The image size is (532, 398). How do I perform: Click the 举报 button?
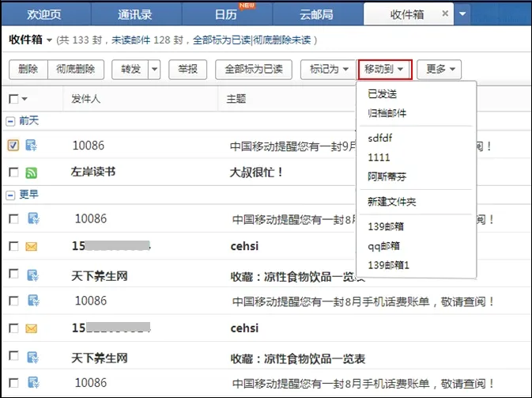187,70
